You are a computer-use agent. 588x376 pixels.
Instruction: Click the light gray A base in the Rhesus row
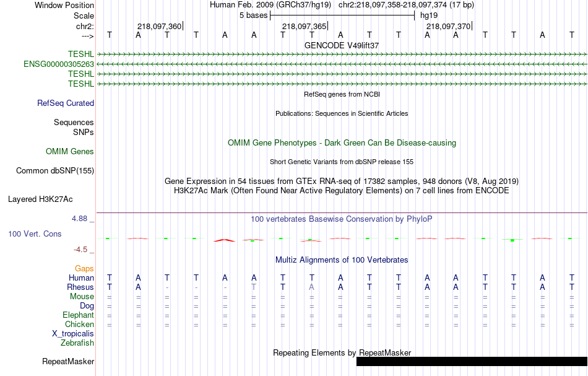click(x=311, y=287)
